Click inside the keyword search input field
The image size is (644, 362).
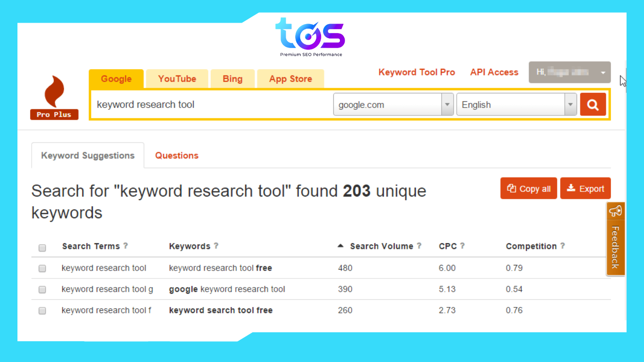[x=207, y=104]
